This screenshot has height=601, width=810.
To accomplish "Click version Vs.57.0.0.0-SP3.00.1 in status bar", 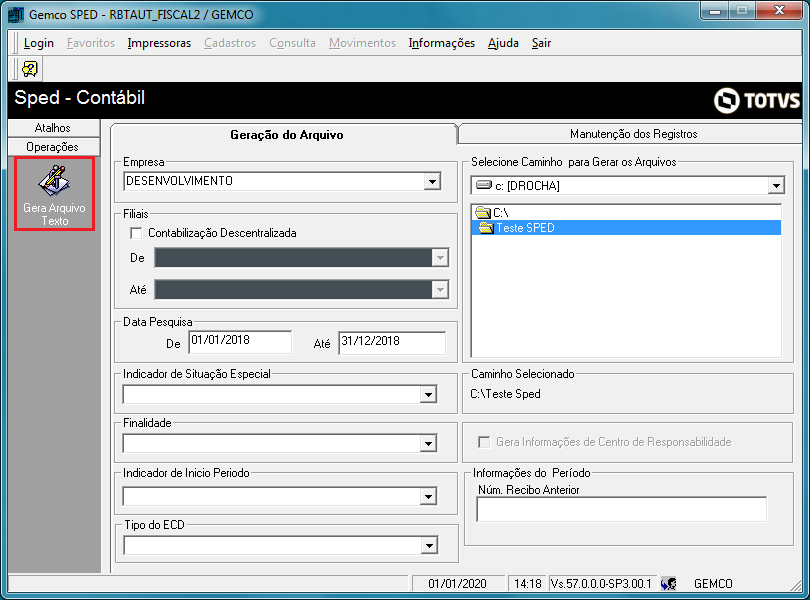I will [x=601, y=584].
